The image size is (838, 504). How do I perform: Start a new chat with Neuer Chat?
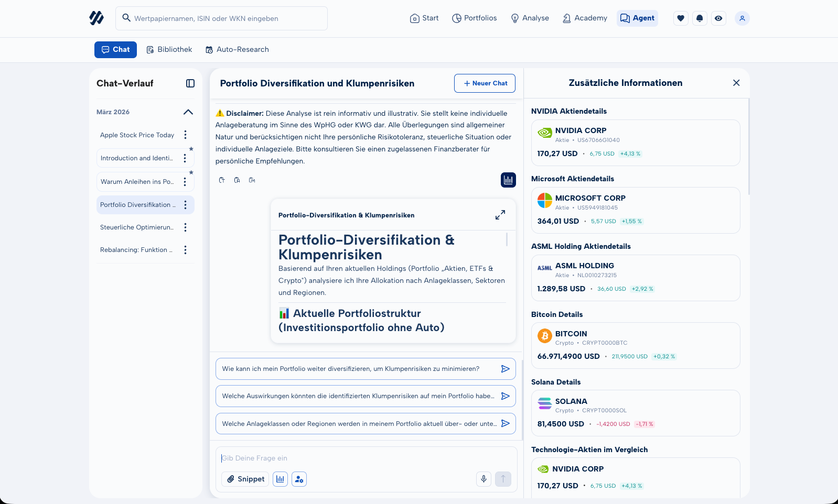pyautogui.click(x=485, y=83)
